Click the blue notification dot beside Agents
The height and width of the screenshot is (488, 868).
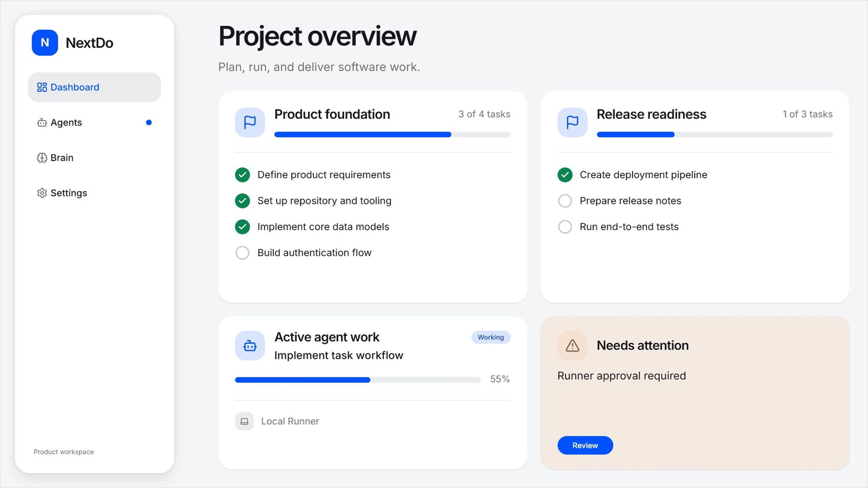[x=149, y=123]
